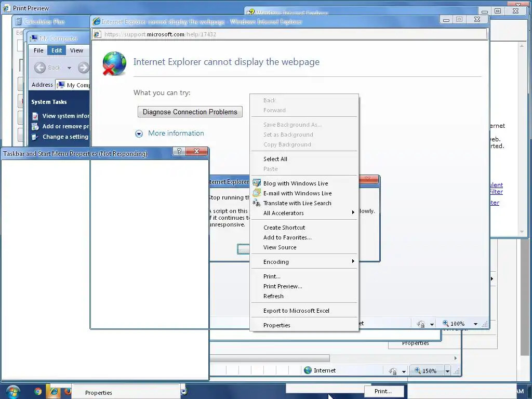Expand the More information arrow

pyautogui.click(x=139, y=134)
